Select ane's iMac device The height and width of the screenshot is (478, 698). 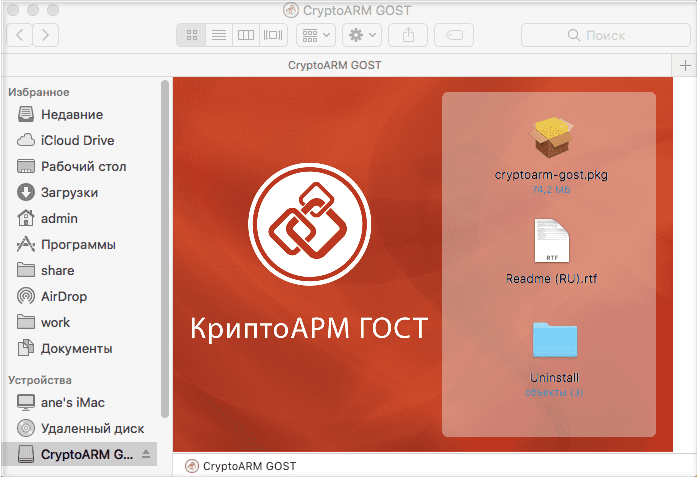tap(61, 402)
